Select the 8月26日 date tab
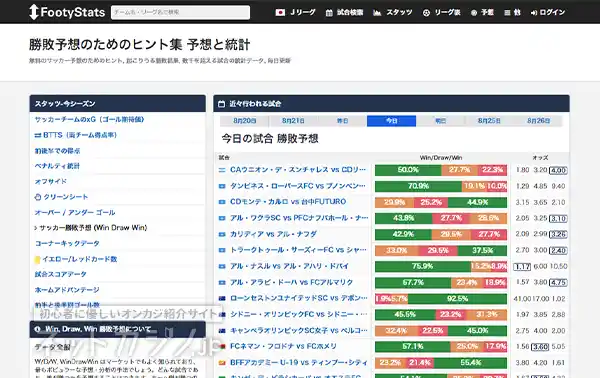 click(538, 121)
